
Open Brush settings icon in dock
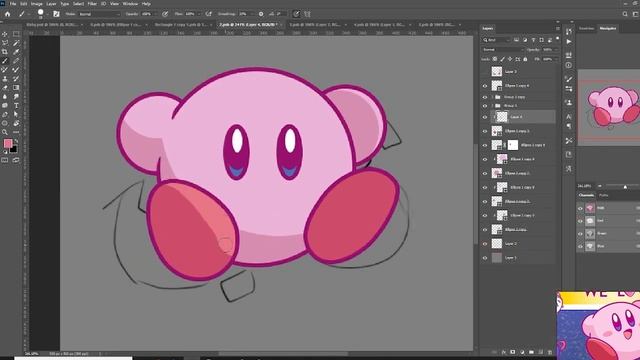pos(569,79)
